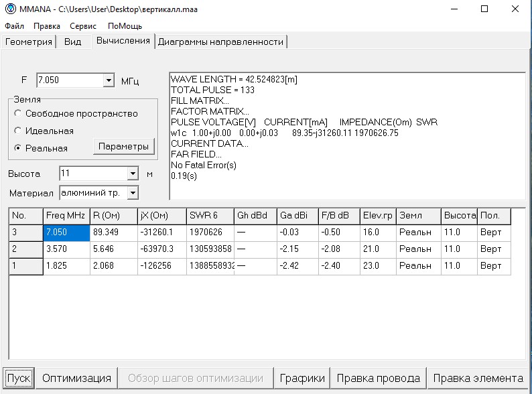Expand the frequency F dropdown

(109, 80)
